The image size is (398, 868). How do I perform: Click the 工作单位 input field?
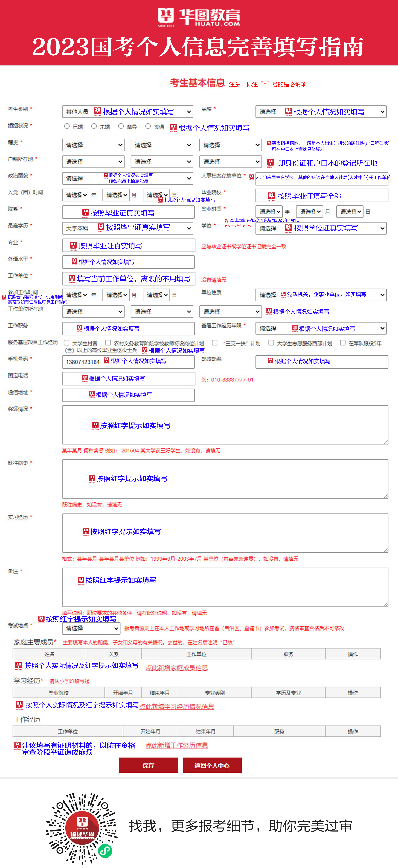click(129, 279)
